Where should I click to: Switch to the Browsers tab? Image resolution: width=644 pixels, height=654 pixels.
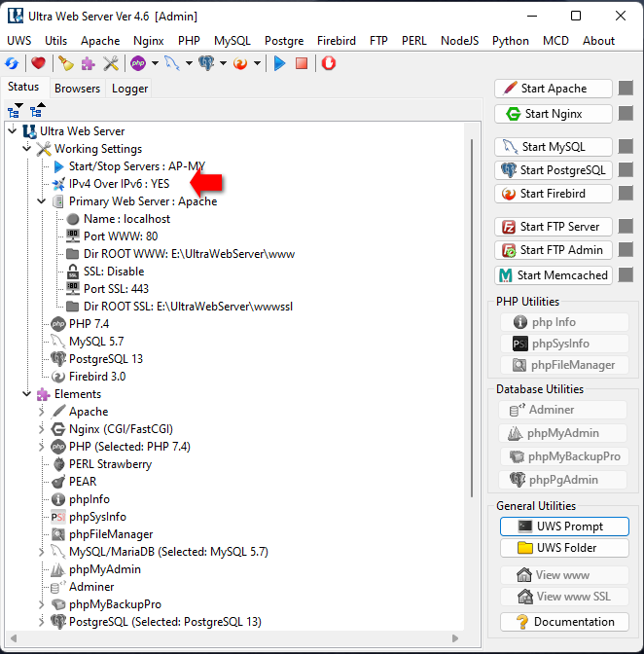[78, 89]
